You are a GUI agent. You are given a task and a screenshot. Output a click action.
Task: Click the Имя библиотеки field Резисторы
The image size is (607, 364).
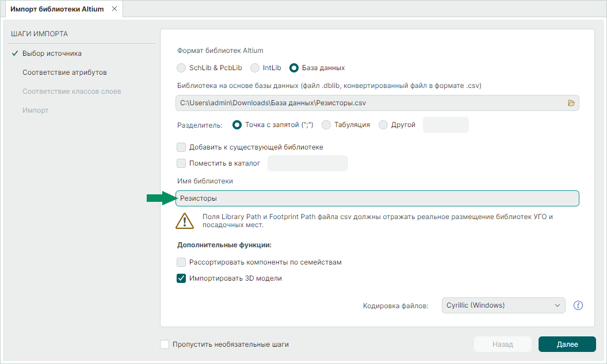(x=377, y=198)
